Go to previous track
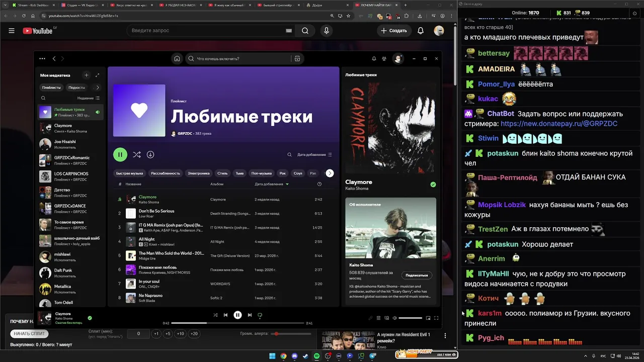 [x=226, y=315]
